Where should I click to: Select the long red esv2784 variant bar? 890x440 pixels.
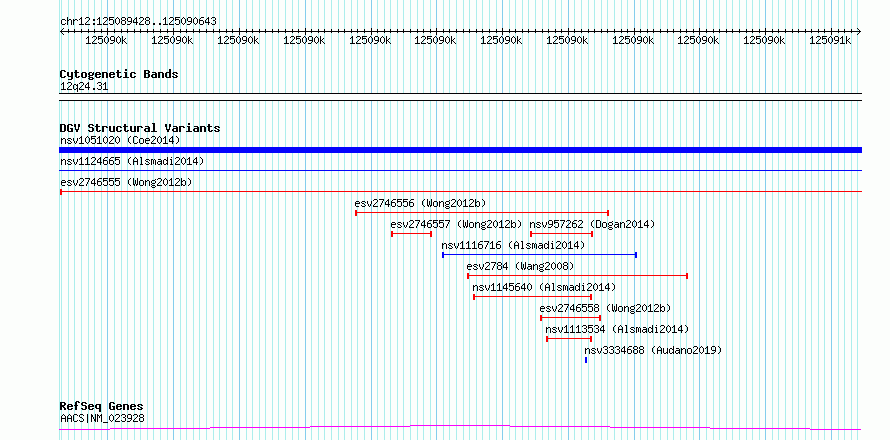(x=577, y=276)
